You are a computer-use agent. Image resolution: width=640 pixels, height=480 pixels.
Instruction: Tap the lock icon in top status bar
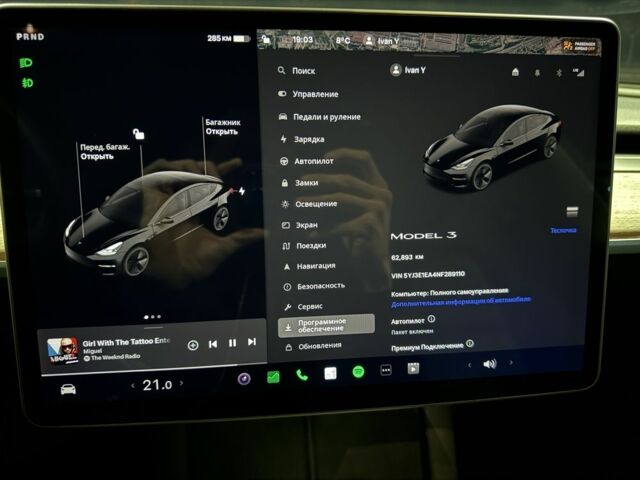click(x=266, y=40)
